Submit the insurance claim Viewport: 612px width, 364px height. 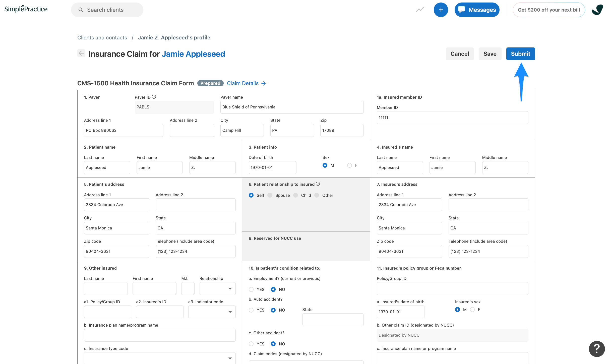point(521,54)
